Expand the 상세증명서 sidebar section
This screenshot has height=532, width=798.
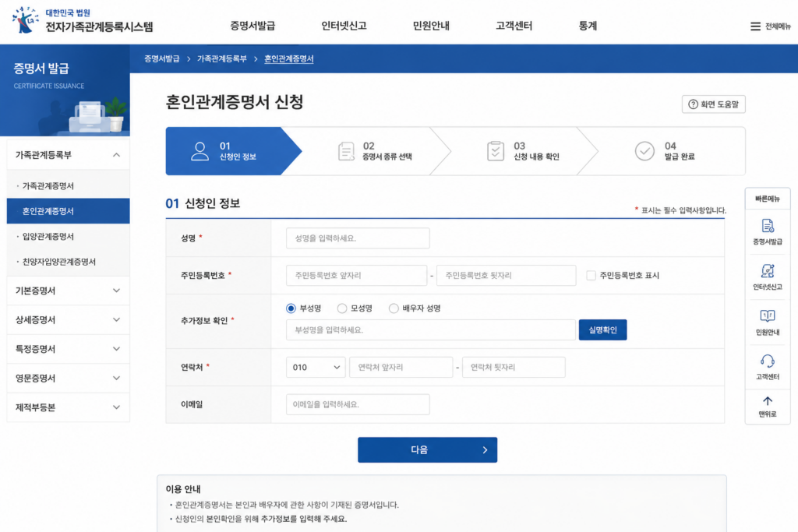[69, 319]
